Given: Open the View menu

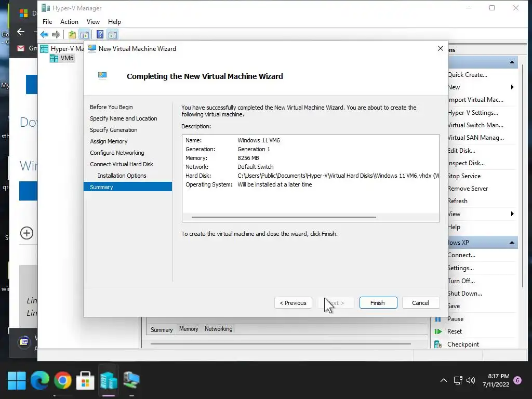Looking at the screenshot, I should point(93,22).
